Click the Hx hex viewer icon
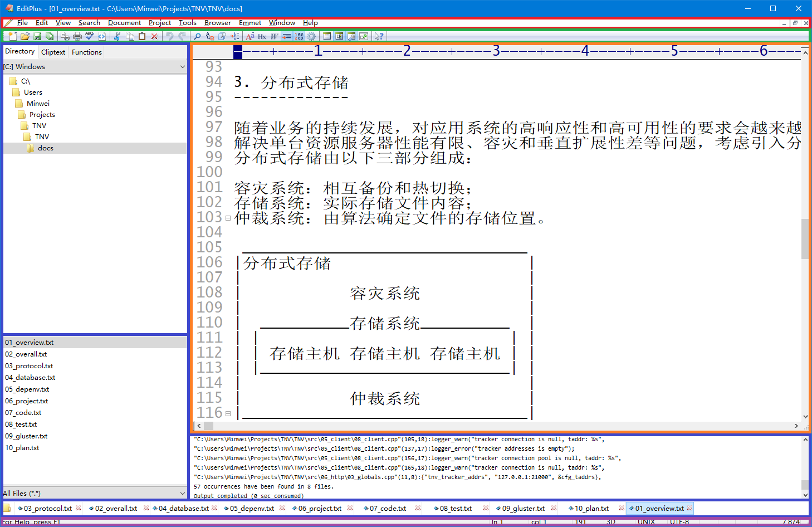The height and width of the screenshot is (527, 812). tap(262, 36)
